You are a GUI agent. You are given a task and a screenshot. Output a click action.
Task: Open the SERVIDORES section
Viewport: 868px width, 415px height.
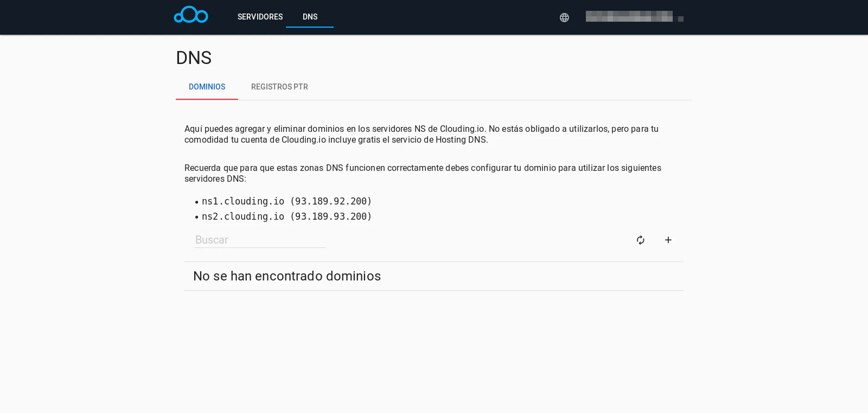pos(260,17)
